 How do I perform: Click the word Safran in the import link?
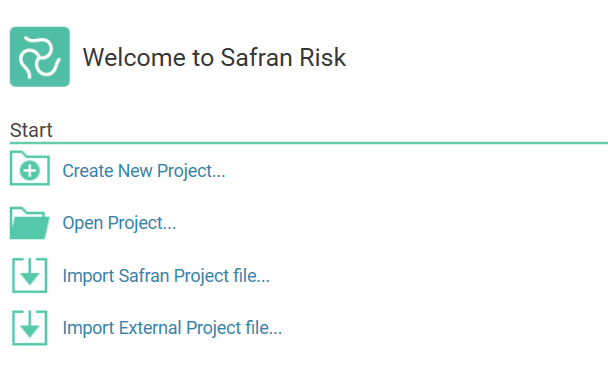(144, 276)
